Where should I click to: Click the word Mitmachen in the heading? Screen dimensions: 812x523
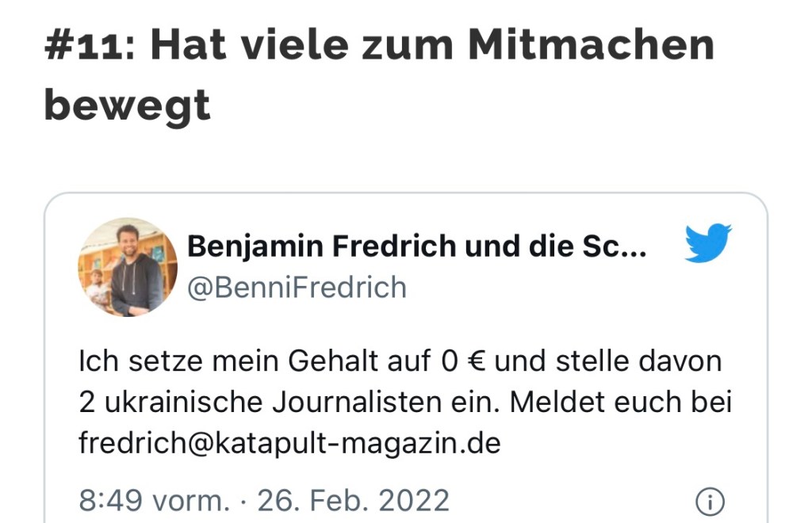point(591,46)
